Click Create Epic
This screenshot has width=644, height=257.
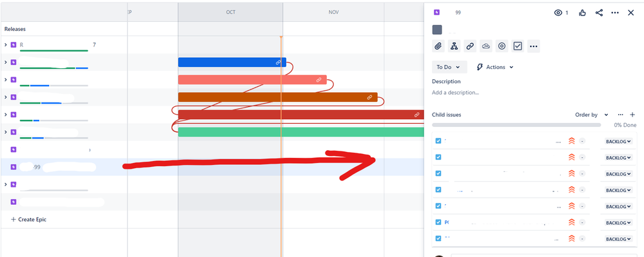pyautogui.click(x=28, y=220)
